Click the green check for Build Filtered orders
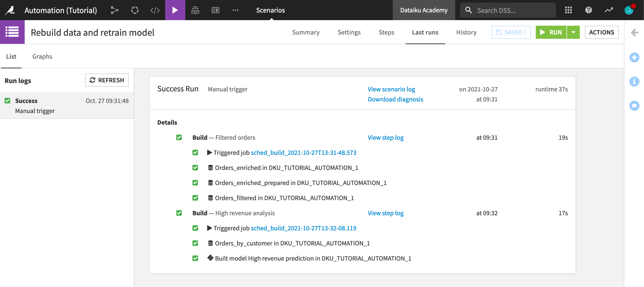Image resolution: width=644 pixels, height=287 pixels. coord(179,137)
